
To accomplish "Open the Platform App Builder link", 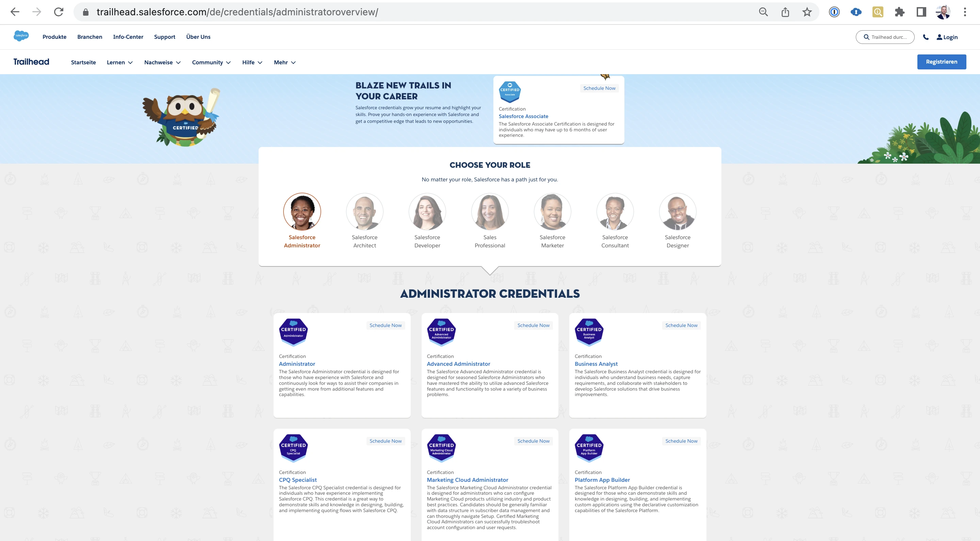I will 602,480.
